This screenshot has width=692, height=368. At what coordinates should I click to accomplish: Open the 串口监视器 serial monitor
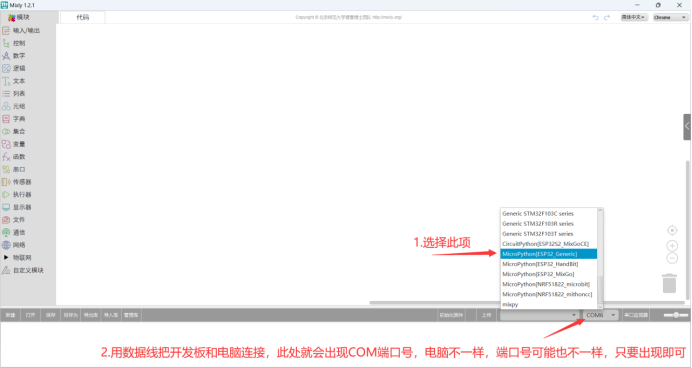636,315
